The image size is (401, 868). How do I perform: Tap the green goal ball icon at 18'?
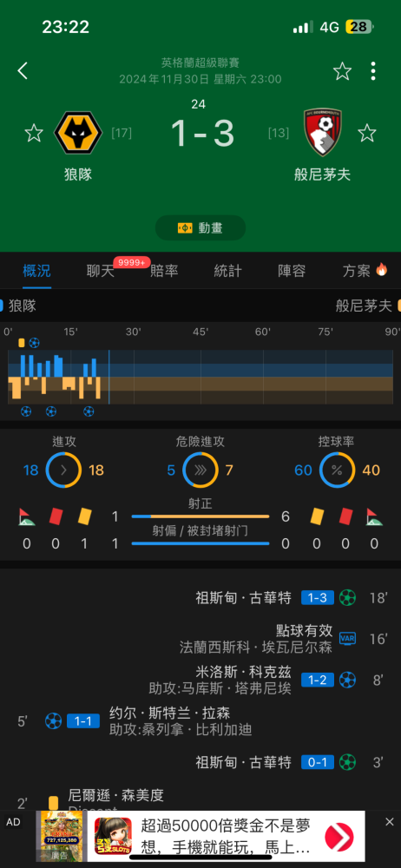pyautogui.click(x=347, y=597)
